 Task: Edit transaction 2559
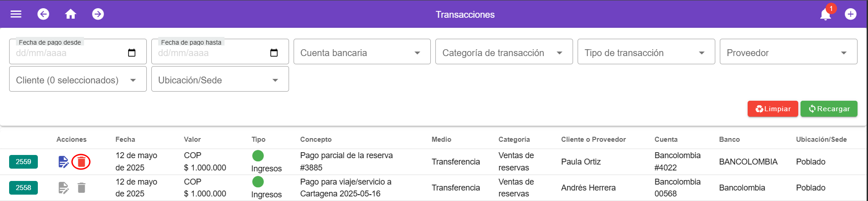63,162
